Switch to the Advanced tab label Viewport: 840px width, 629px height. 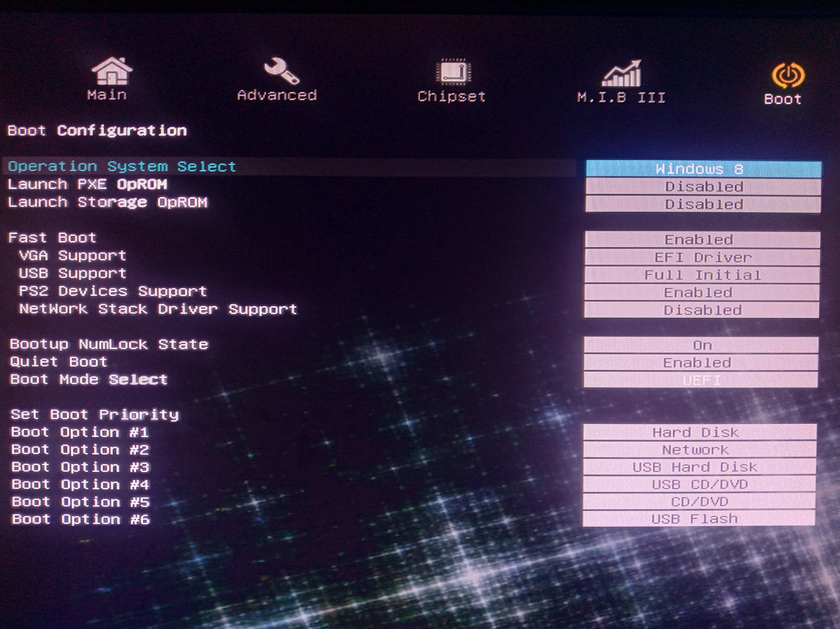277,95
